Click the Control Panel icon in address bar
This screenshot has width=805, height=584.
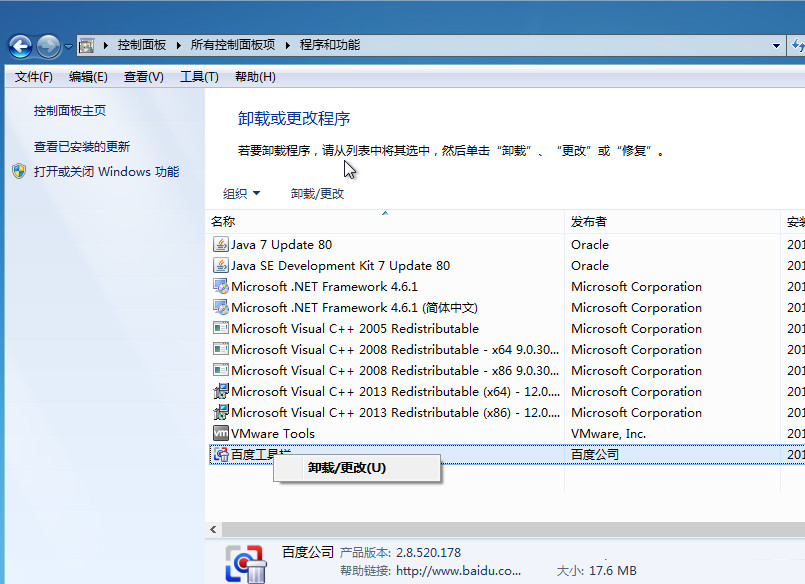pyautogui.click(x=86, y=46)
